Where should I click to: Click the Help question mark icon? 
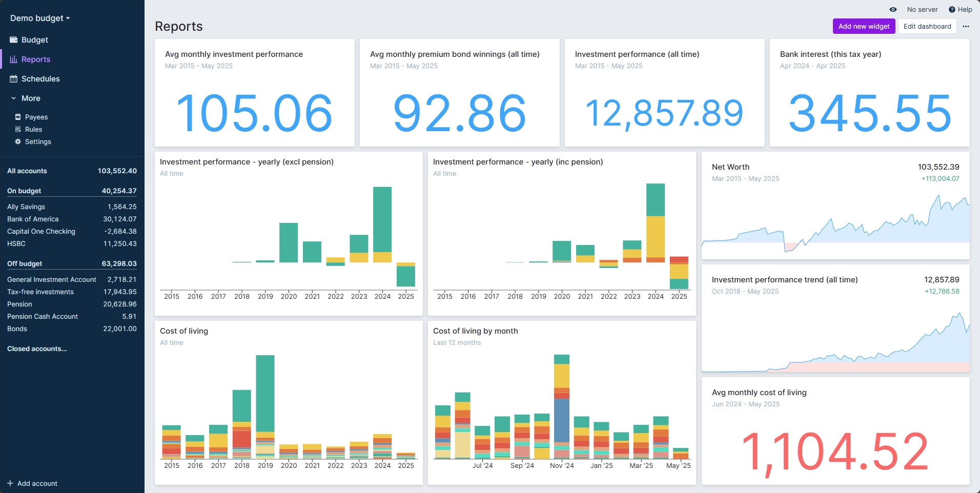point(952,10)
